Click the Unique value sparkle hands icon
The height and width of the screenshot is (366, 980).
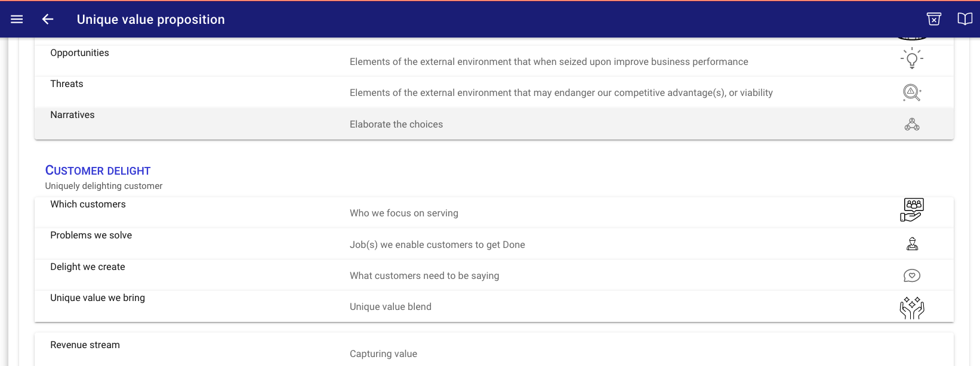[911, 308]
